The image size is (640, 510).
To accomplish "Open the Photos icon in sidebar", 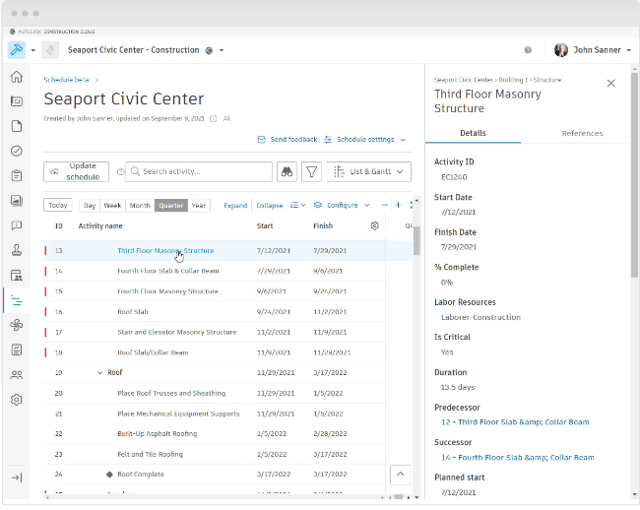I will pyautogui.click(x=16, y=200).
